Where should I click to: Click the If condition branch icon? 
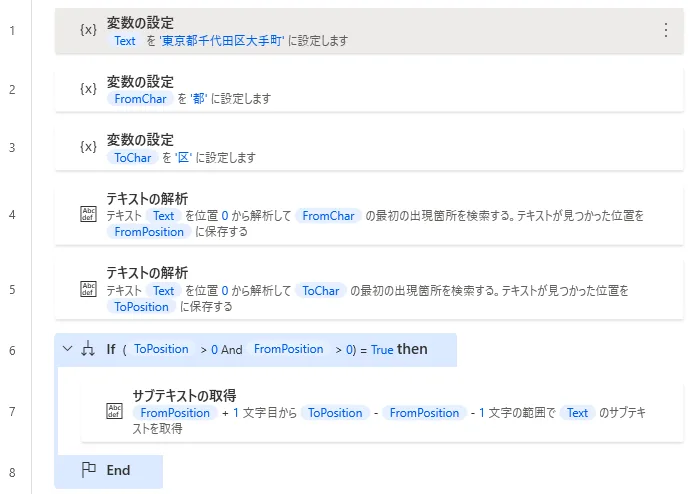click(x=88, y=349)
